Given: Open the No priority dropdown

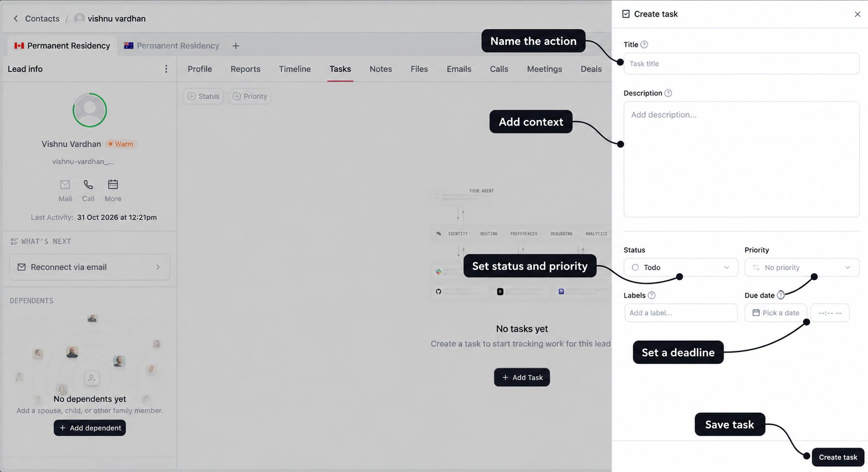Looking at the screenshot, I should 802,267.
